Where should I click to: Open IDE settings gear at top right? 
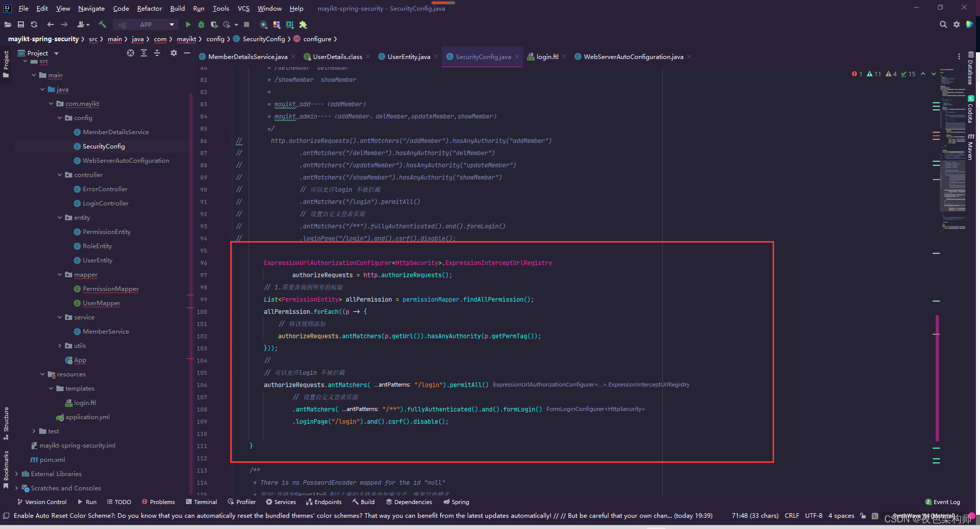click(957, 24)
